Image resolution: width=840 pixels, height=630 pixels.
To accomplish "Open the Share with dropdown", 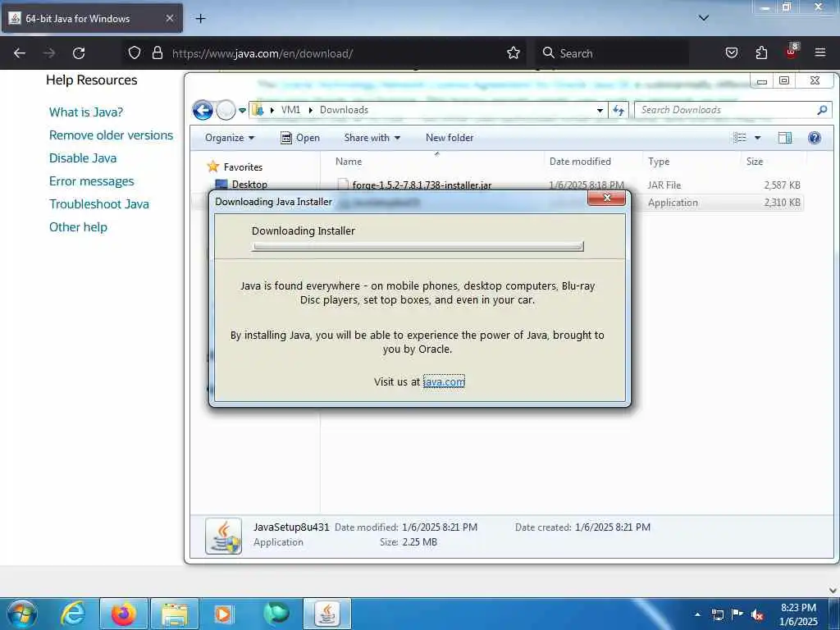I will click(x=372, y=138).
